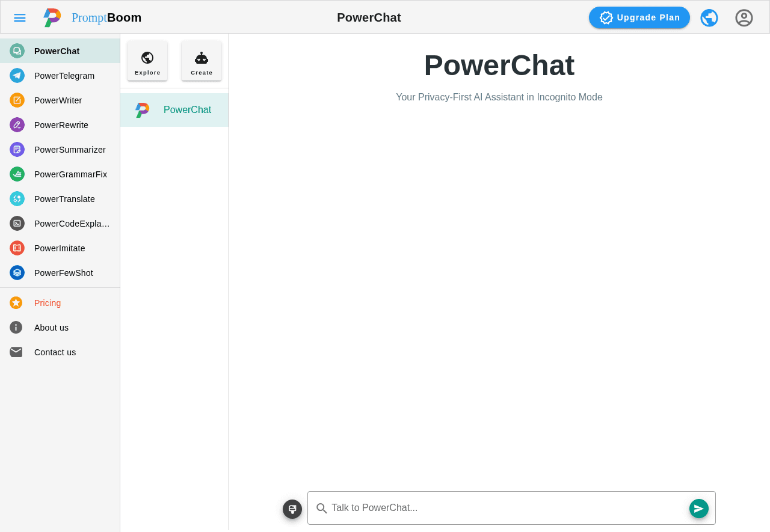Select the PowerRewrite tool
Screen dimensions: 770x532
coord(60,124)
